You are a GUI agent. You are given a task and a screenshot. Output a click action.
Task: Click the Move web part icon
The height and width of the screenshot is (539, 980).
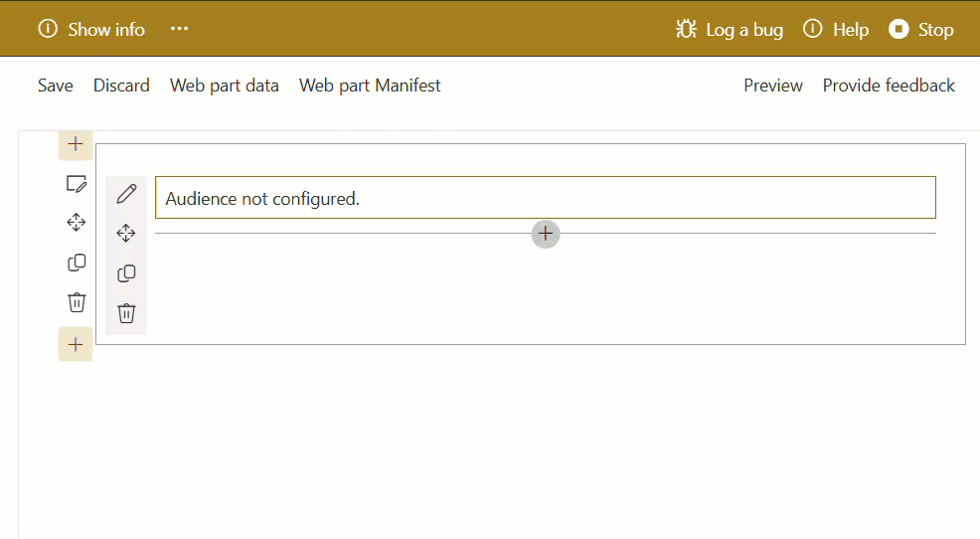[126, 234]
